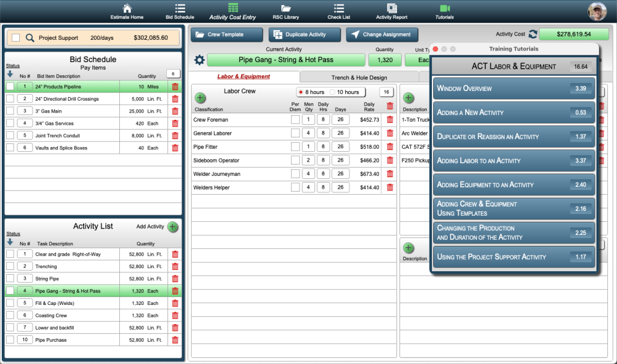Add a labor crew classification
Image resolution: width=617 pixels, height=364 pixels.
pyautogui.click(x=200, y=98)
